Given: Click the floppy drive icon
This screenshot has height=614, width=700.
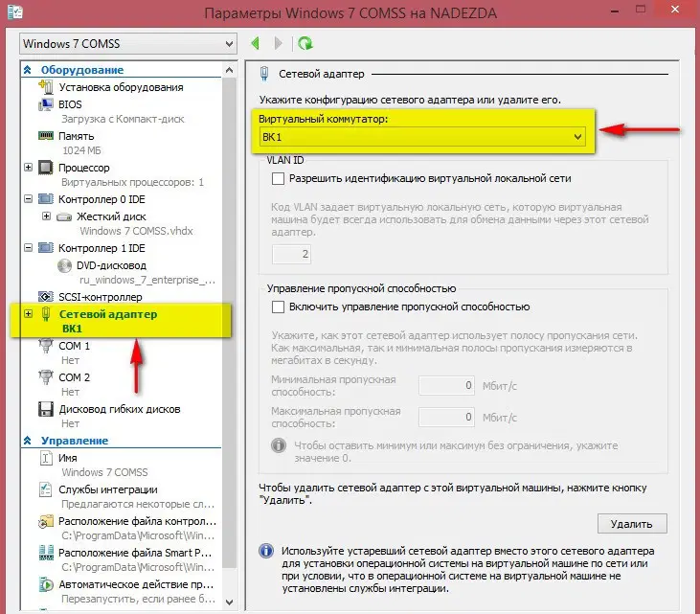Looking at the screenshot, I should [x=46, y=409].
